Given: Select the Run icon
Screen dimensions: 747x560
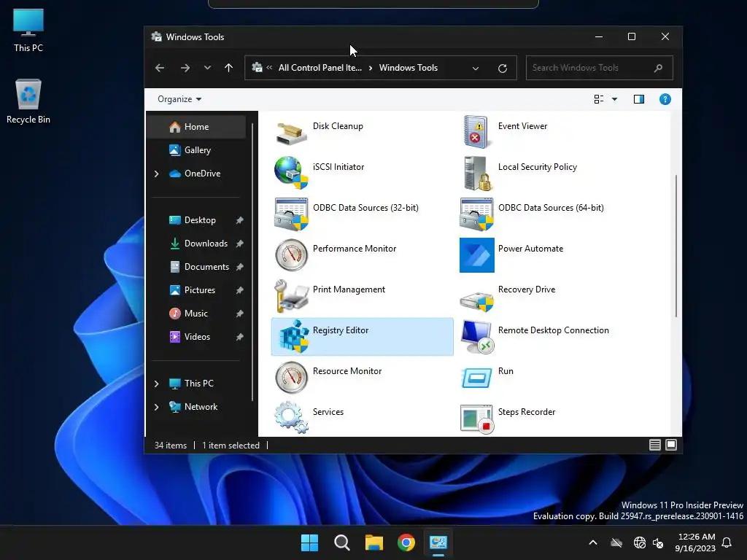Looking at the screenshot, I should [476, 378].
